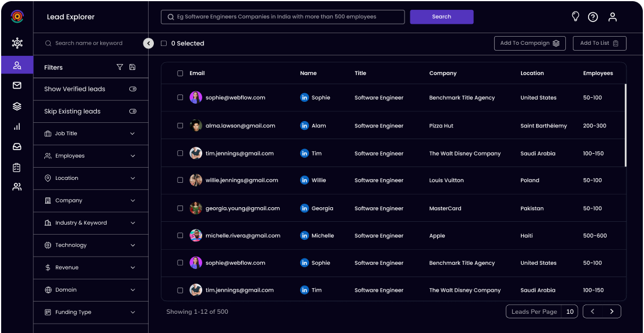The height and width of the screenshot is (333, 644).
Task: Click the Add To Campaign button
Action: (529, 43)
